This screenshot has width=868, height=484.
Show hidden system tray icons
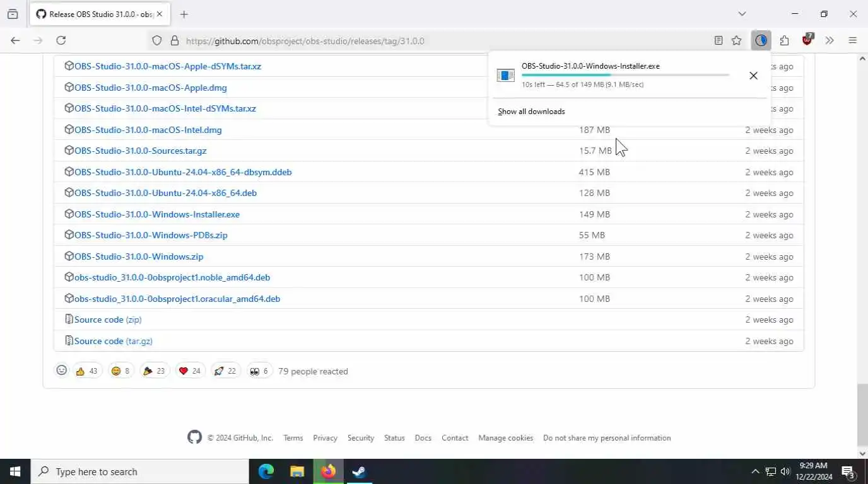[x=755, y=471]
